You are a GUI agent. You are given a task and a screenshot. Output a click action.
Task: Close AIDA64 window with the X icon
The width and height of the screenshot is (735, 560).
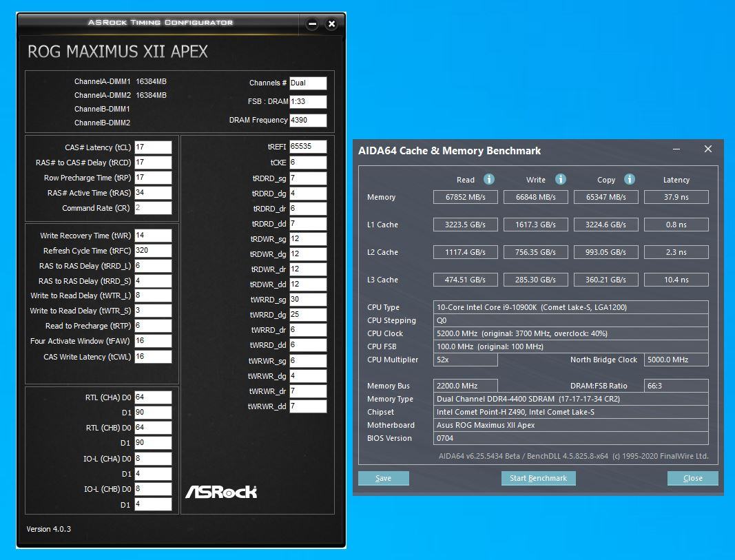pyautogui.click(x=708, y=149)
